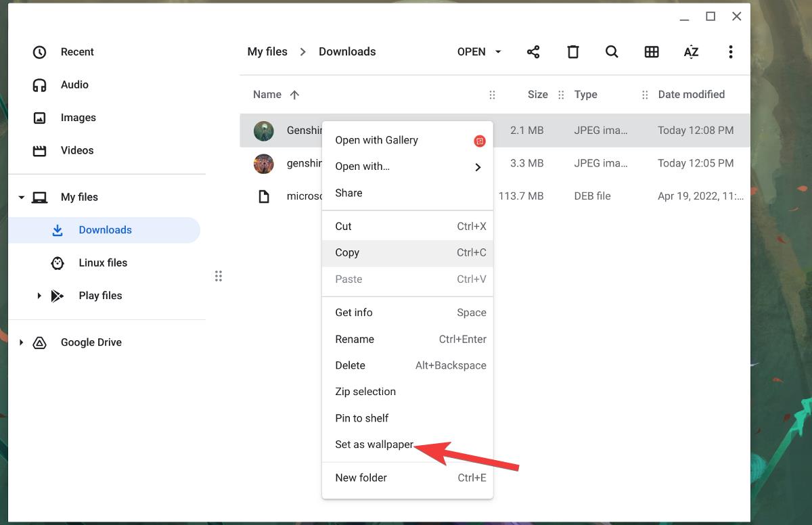
Task: Click the Name column sort arrow
Action: pyautogui.click(x=295, y=95)
